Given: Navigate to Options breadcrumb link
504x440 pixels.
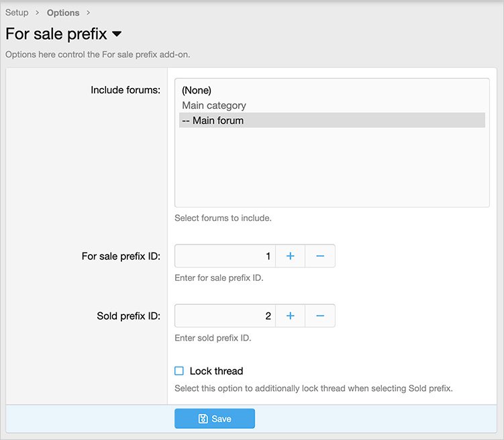Looking at the screenshot, I should pos(63,13).
